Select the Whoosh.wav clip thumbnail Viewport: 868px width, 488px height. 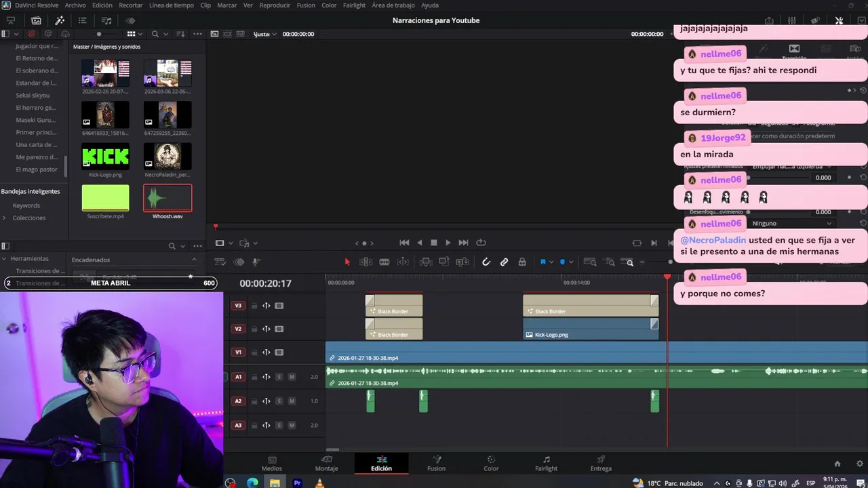click(x=167, y=198)
